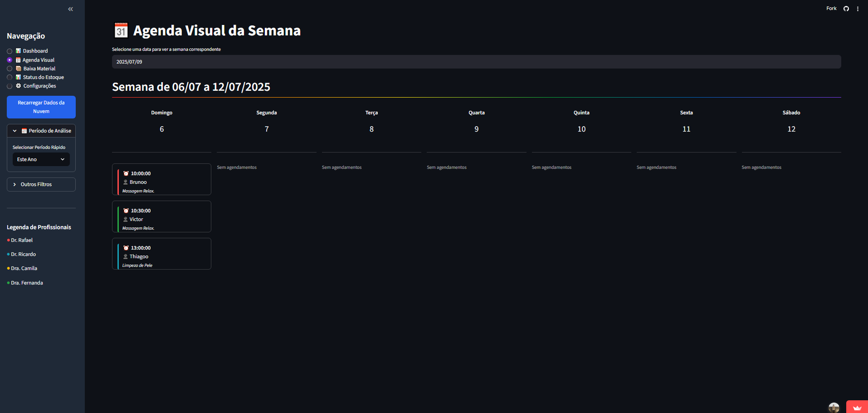Open the GitHub repository icon
Screen dimensions: 868x413
pos(846,9)
